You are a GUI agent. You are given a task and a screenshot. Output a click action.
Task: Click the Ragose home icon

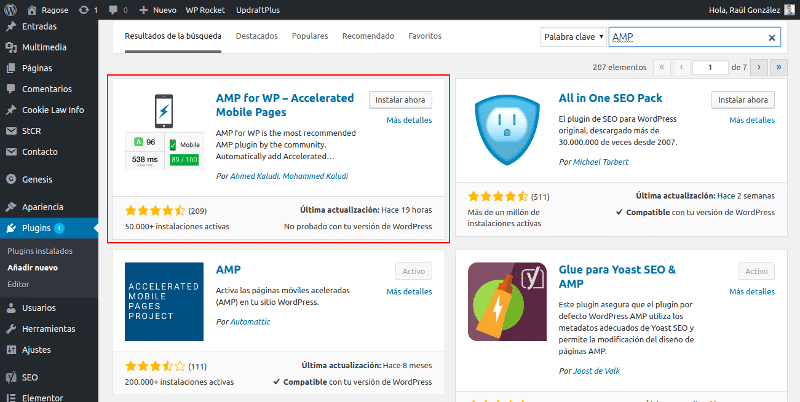tap(32, 10)
